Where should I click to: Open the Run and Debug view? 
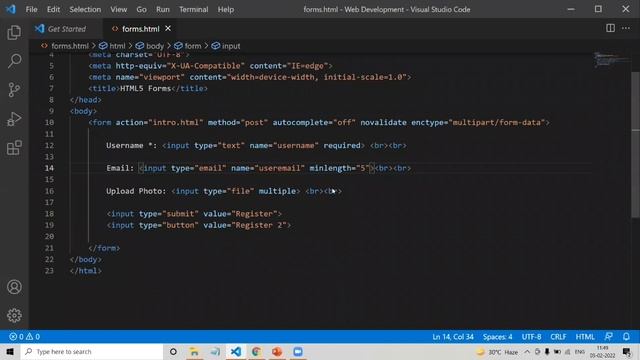pos(14,119)
